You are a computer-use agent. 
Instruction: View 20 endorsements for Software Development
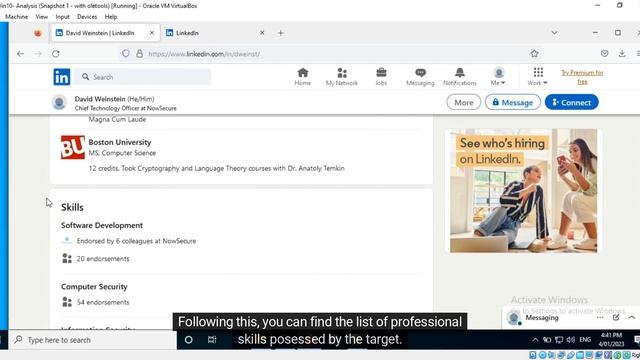(x=103, y=259)
